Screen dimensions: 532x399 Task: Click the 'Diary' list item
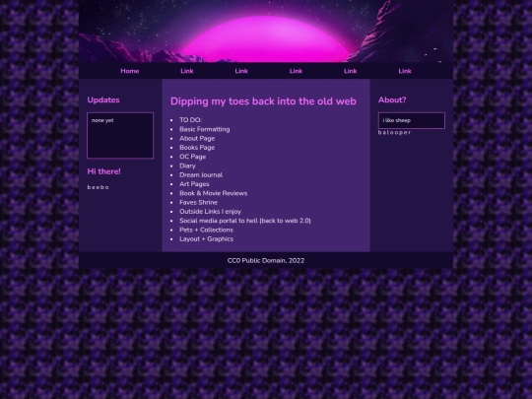[x=187, y=166]
